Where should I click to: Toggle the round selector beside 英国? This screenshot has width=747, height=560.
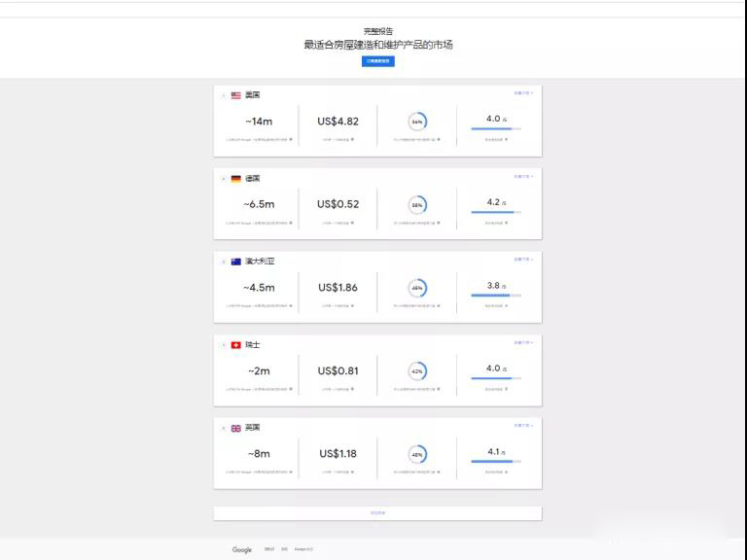(224, 428)
